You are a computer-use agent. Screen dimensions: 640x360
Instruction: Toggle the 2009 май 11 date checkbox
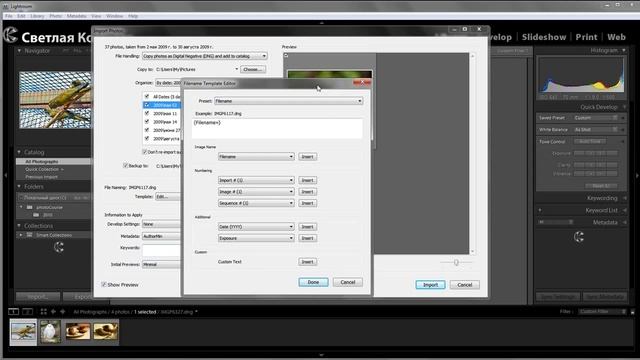point(147,113)
